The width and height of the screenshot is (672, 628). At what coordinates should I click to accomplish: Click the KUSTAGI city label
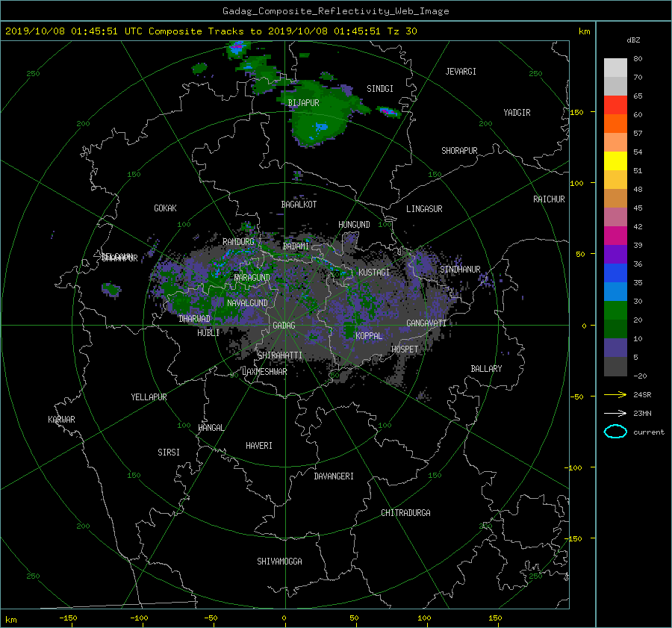[x=374, y=273]
